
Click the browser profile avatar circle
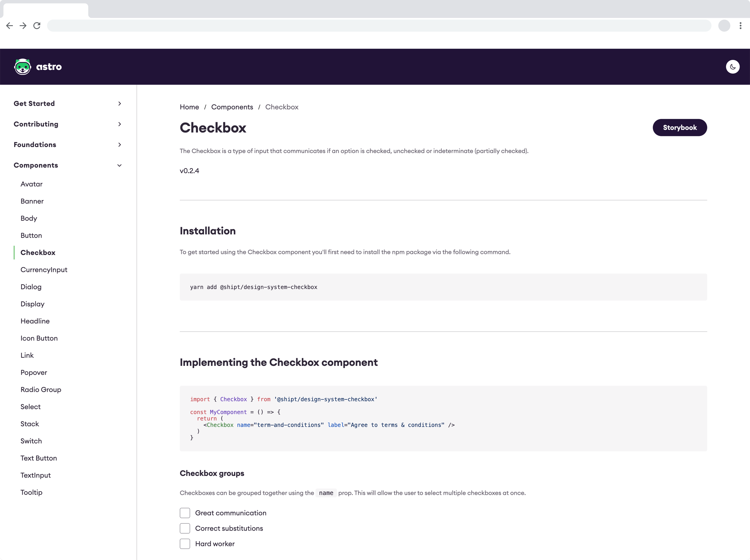click(x=724, y=26)
